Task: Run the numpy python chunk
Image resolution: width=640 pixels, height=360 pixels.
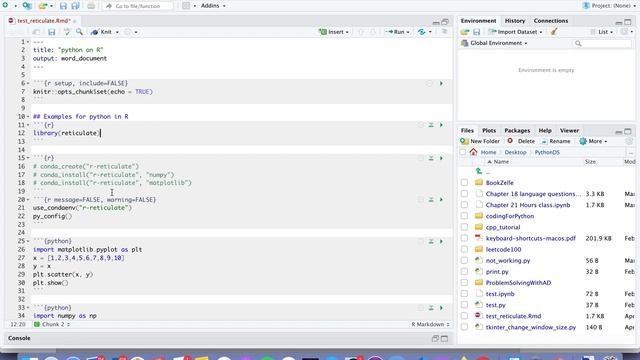Action: 441,308
